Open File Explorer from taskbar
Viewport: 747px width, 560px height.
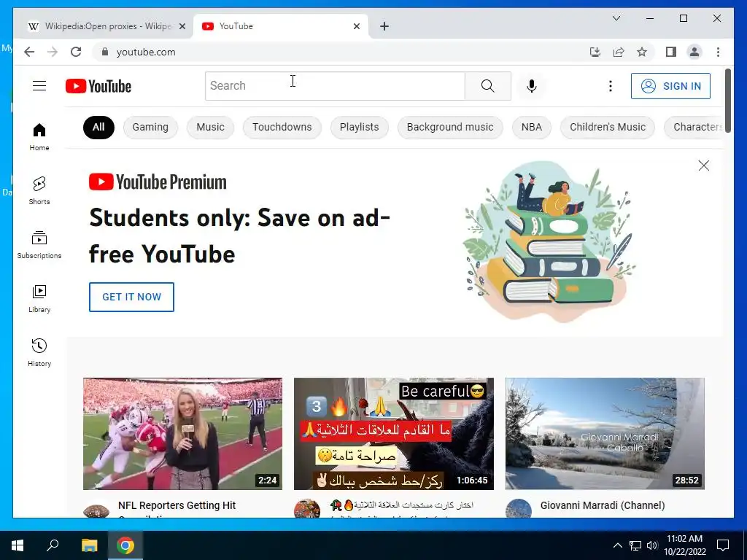[x=89, y=545]
